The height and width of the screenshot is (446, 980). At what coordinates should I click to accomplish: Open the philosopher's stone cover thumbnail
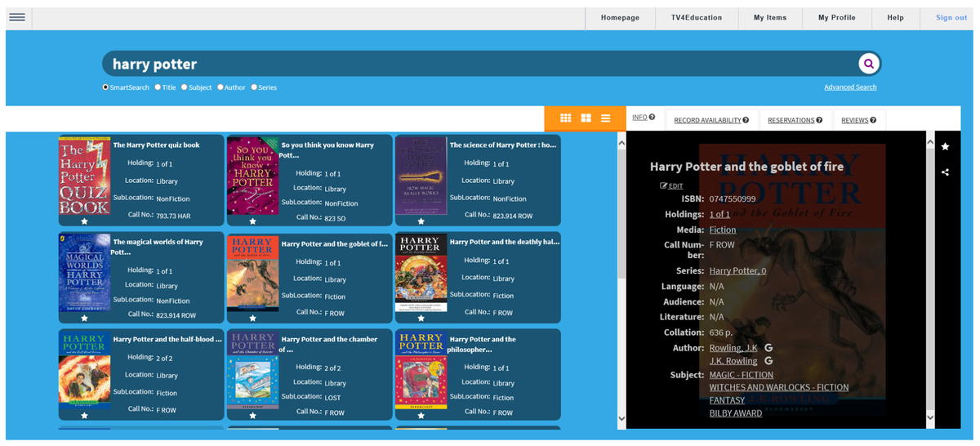point(421,369)
